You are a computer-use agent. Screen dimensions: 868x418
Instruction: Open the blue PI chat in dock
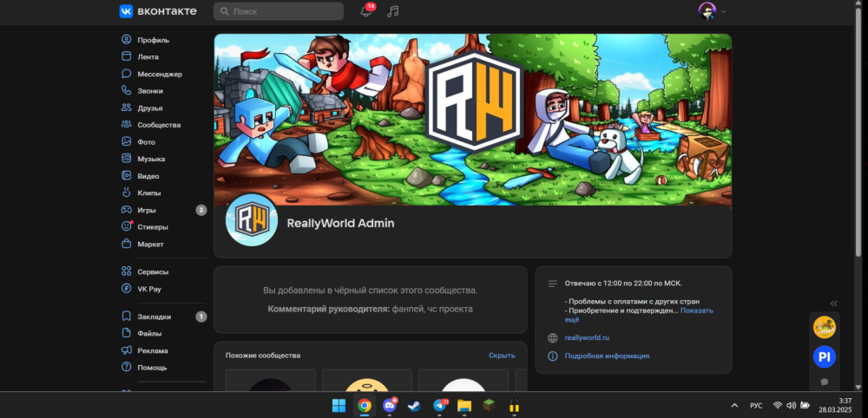(x=825, y=356)
